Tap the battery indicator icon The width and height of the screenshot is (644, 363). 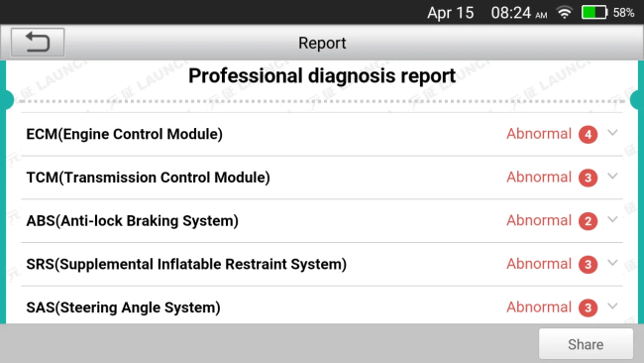594,12
